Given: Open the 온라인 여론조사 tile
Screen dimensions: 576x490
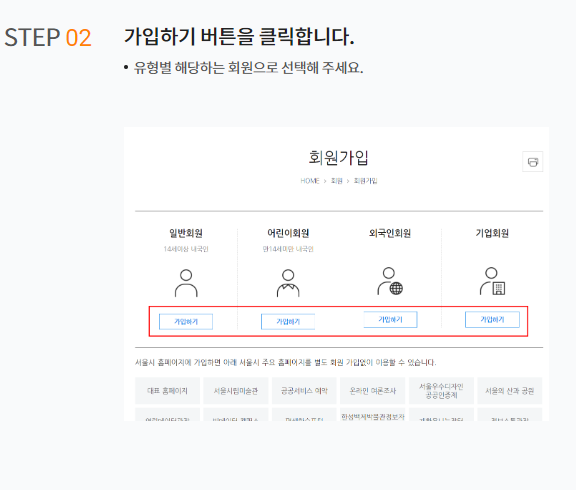Looking at the screenshot, I should point(372,391).
